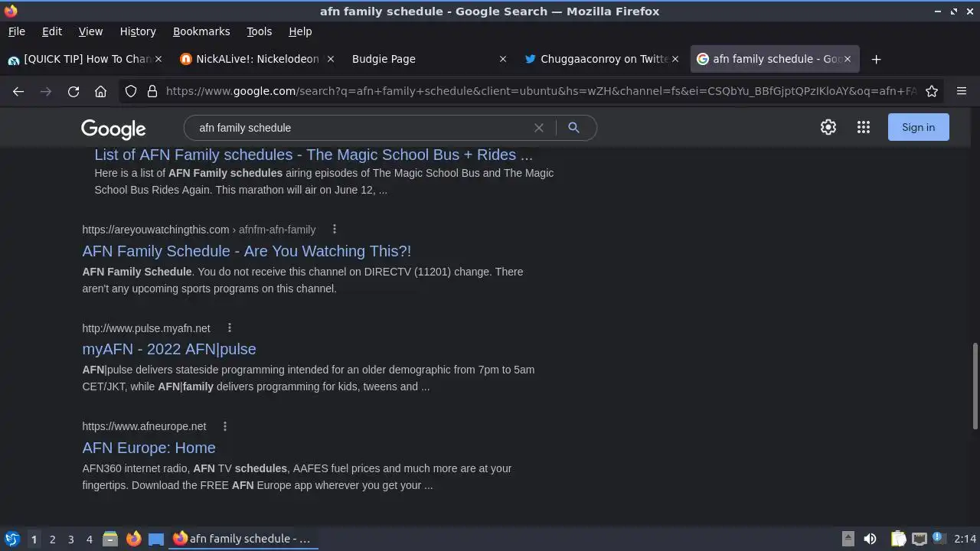Focus the Google search input field
This screenshot has width=980, height=551.
(x=360, y=128)
